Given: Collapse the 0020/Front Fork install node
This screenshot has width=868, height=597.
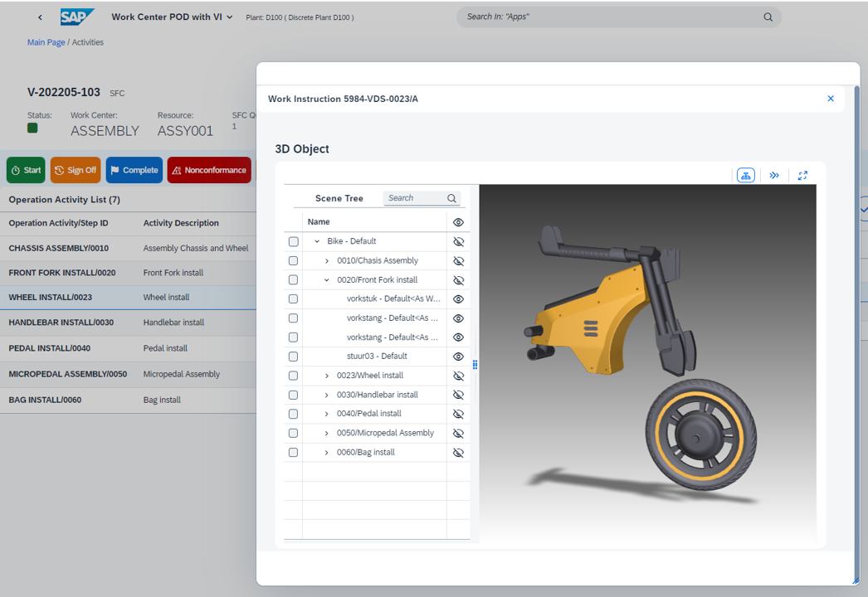Looking at the screenshot, I should coord(327,280).
